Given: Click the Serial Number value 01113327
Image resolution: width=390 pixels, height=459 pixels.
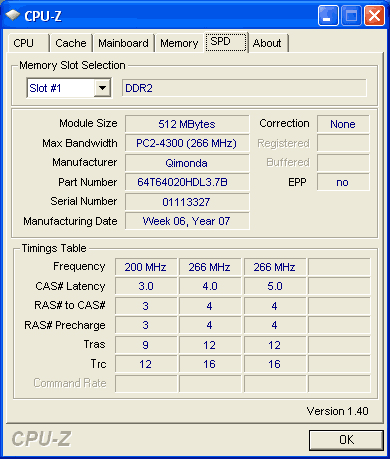Looking at the screenshot, I should 187,202.
